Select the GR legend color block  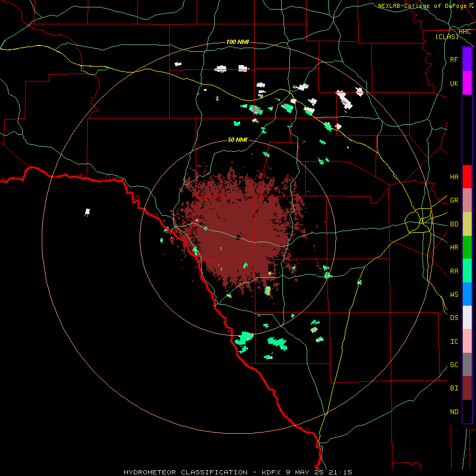(x=467, y=200)
